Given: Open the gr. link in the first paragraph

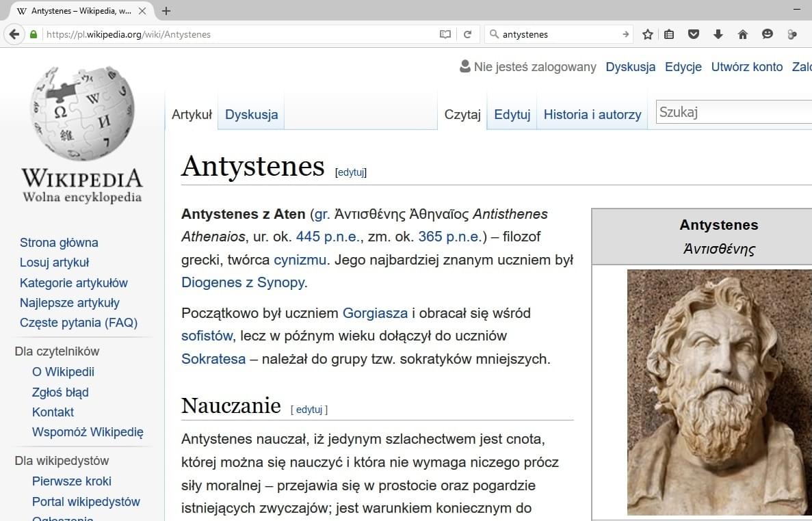Looking at the screenshot, I should coord(322,214).
